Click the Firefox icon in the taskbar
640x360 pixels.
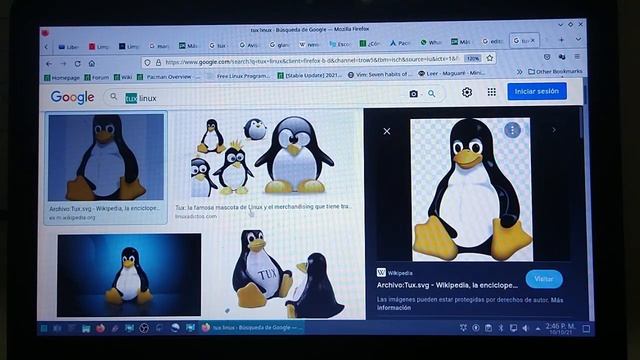[100, 328]
